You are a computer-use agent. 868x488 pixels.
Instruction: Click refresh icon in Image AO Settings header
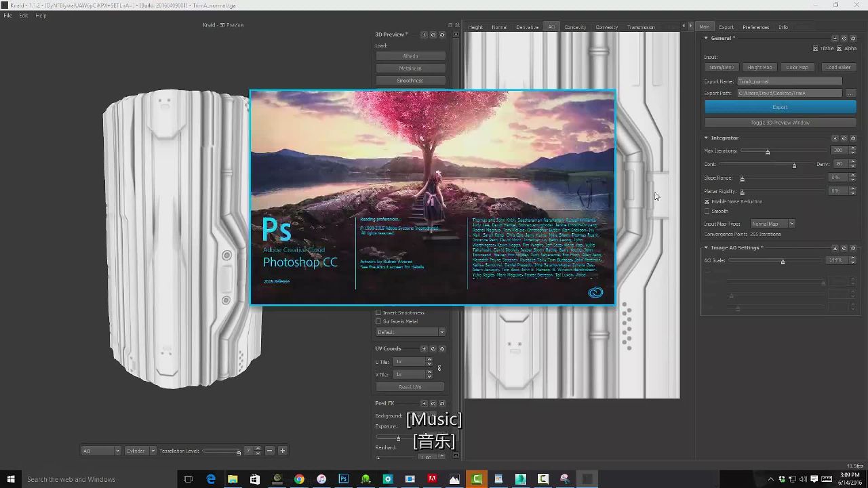853,248
